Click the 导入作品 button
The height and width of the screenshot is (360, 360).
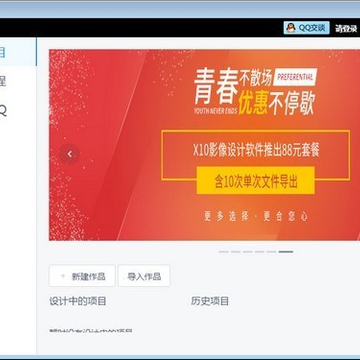pos(144,276)
